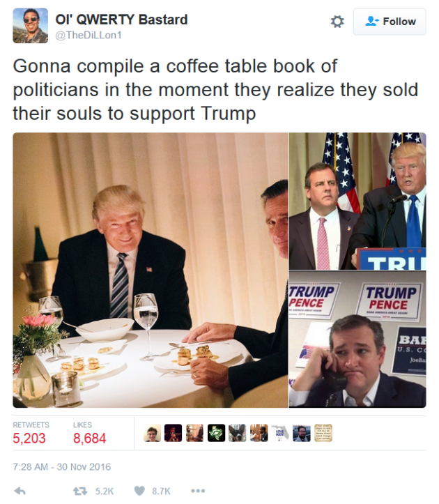Viewport: 439px width, 504px height.
Task: Open the podium photo with flags
Action: [x=357, y=201]
